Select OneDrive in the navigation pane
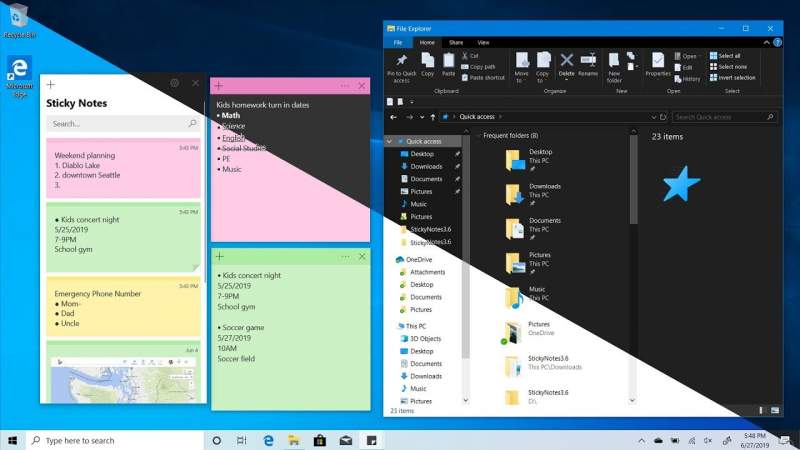800x450 pixels. point(418,260)
